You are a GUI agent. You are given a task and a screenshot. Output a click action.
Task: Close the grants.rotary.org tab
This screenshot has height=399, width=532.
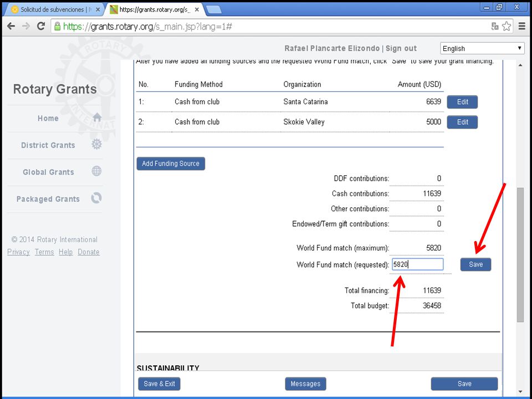click(x=197, y=10)
